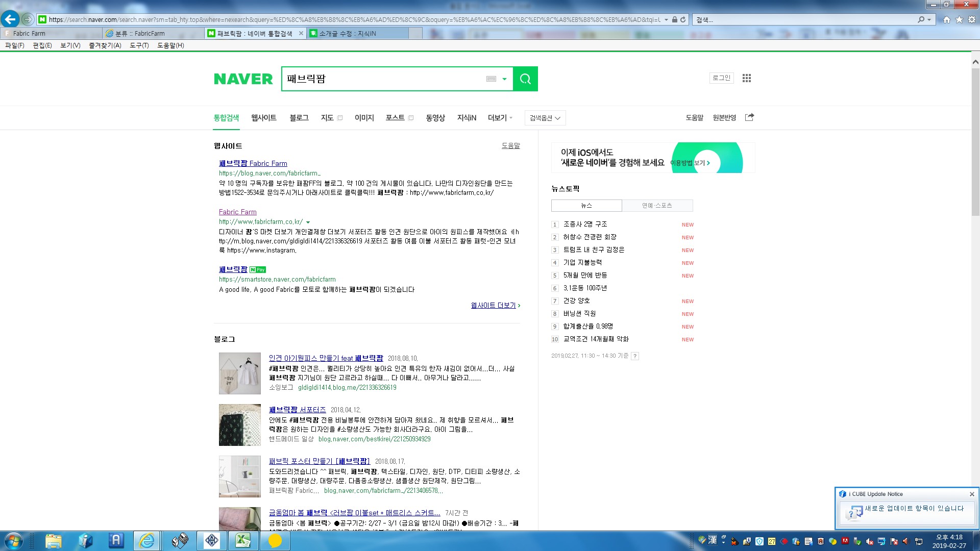Click the browser back arrow button

tap(10, 19)
